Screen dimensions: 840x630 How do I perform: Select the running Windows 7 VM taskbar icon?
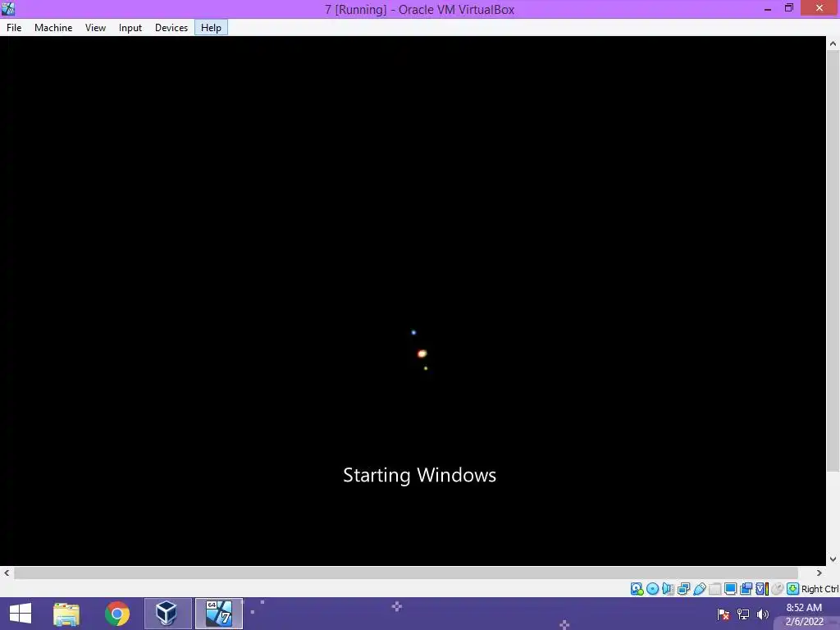coord(218,614)
